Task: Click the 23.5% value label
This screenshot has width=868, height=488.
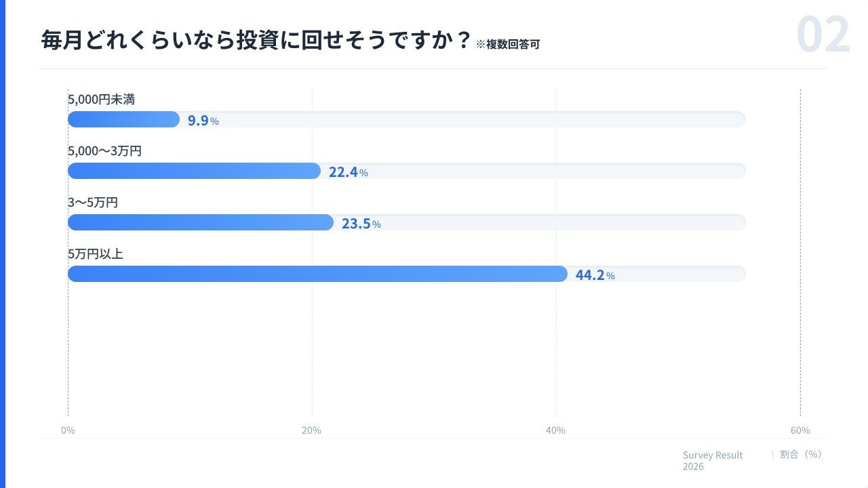Action: [x=361, y=224]
